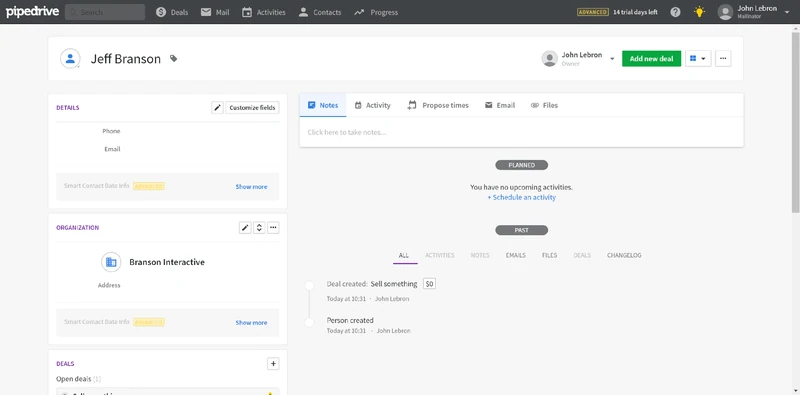Click the Branson Interactive organization icon
The height and width of the screenshot is (395, 800).
(x=111, y=262)
